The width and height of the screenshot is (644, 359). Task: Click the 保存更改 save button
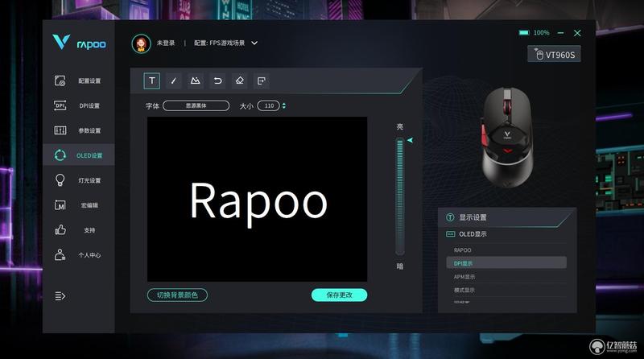(339, 295)
